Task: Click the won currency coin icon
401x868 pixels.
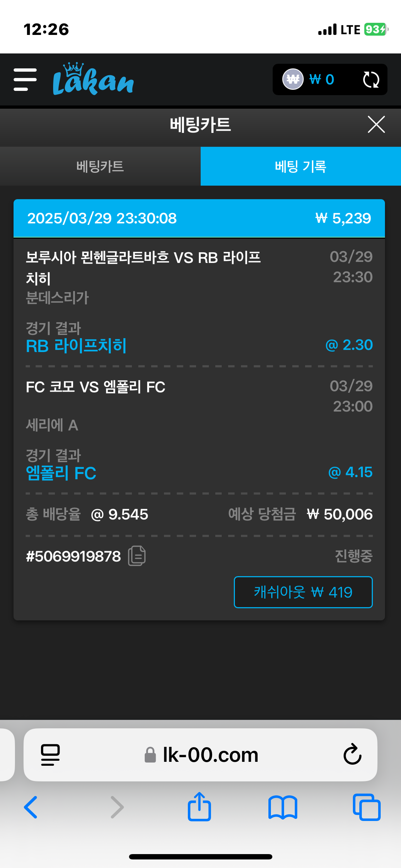Action: tap(293, 79)
